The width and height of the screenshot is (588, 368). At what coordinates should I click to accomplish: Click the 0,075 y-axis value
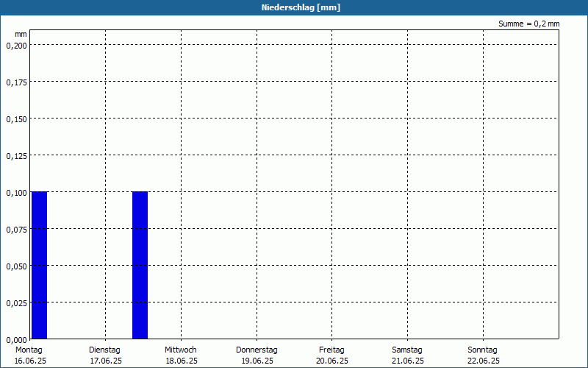click(16, 230)
